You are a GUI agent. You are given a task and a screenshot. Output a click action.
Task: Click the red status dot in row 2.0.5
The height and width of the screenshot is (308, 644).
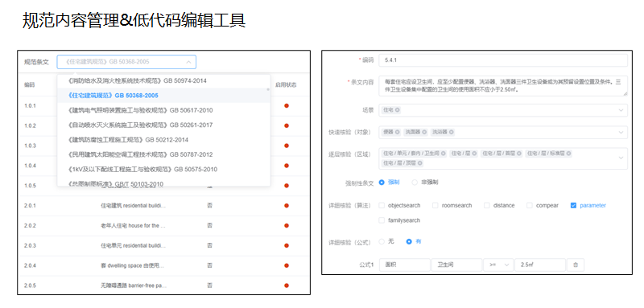287,285
